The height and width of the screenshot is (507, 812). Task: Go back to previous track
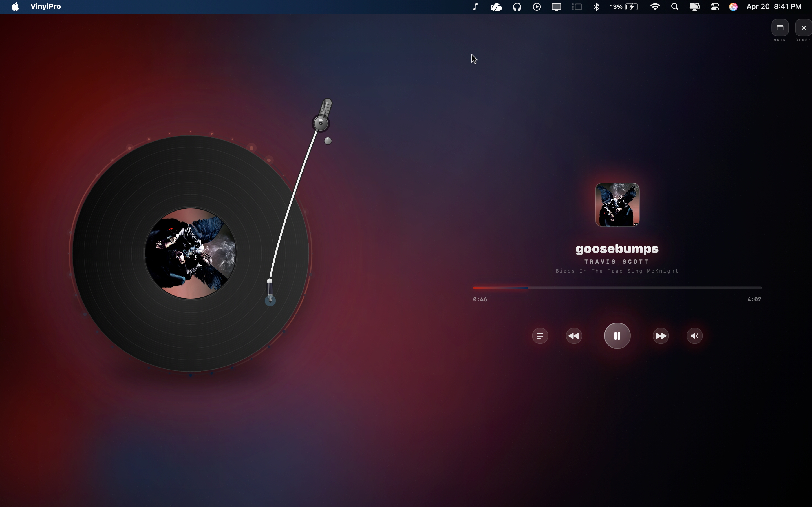(574, 336)
